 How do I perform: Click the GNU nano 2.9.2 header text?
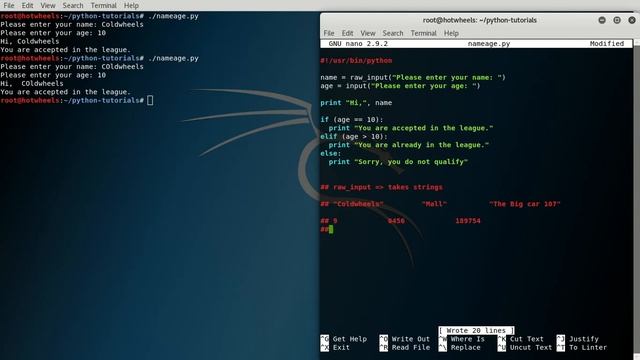(x=358, y=44)
